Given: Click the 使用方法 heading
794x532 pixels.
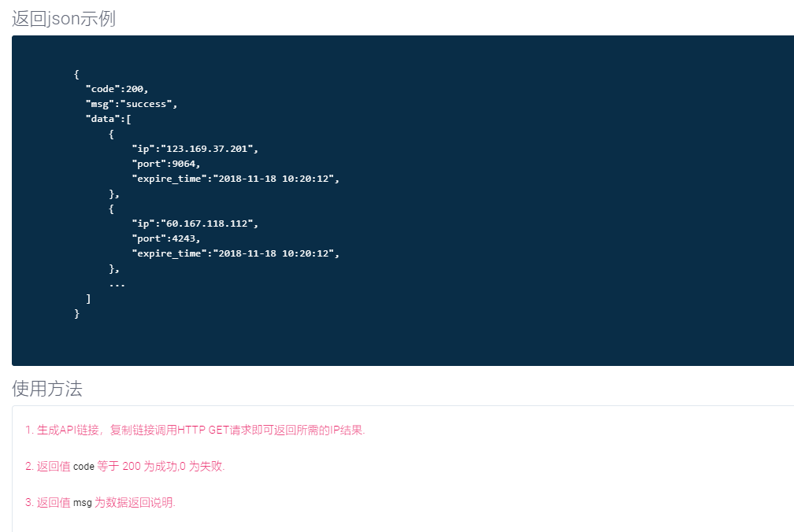Looking at the screenshot, I should tap(47, 389).
